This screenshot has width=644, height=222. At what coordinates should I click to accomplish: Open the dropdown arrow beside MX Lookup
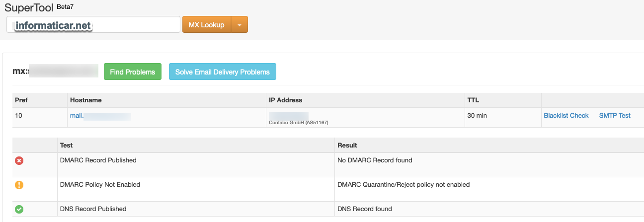(x=240, y=25)
